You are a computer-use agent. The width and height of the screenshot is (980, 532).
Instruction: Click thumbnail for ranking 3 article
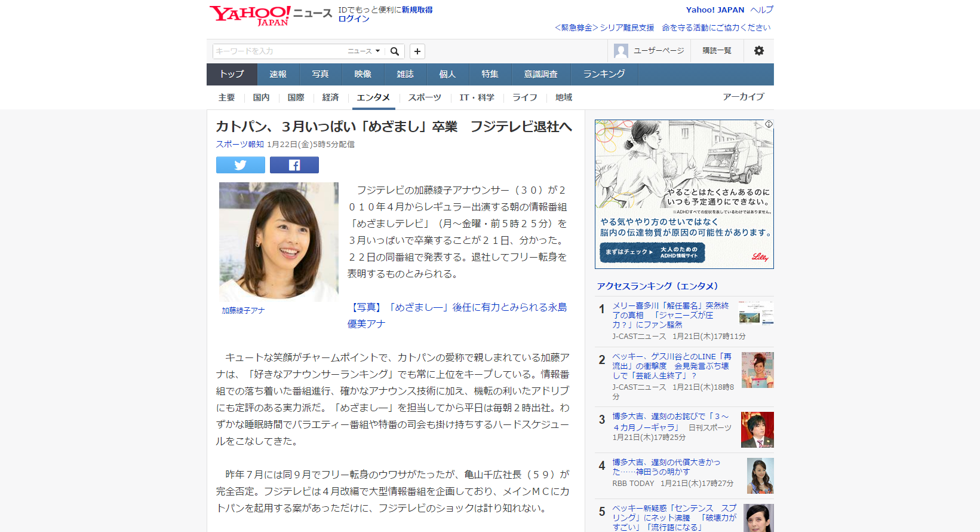click(757, 430)
